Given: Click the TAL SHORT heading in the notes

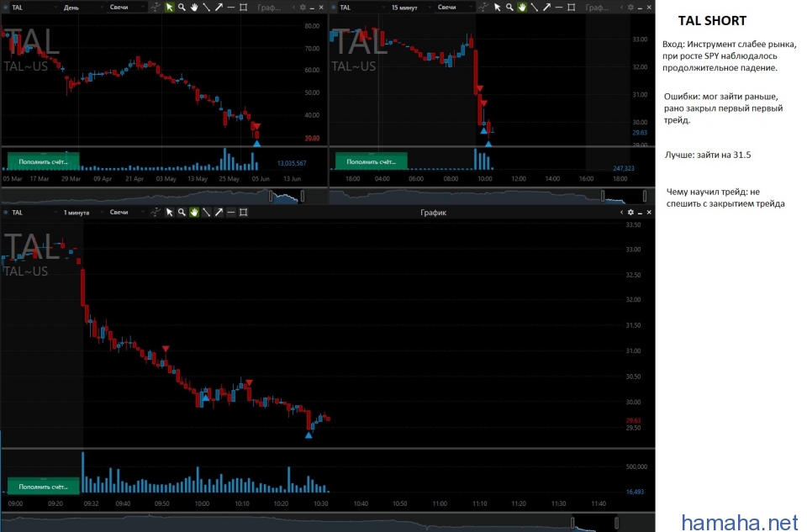Looking at the screenshot, I should pos(712,20).
